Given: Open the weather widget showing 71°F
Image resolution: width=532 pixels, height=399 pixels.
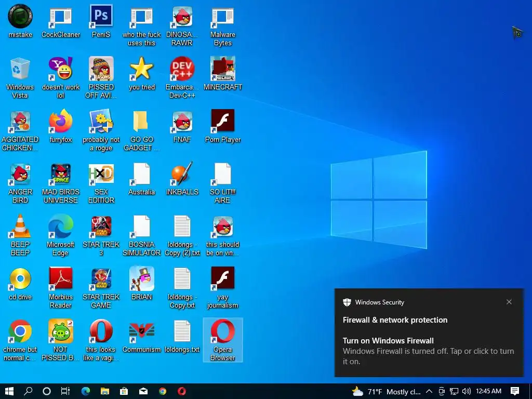Looking at the screenshot, I should pos(386,392).
